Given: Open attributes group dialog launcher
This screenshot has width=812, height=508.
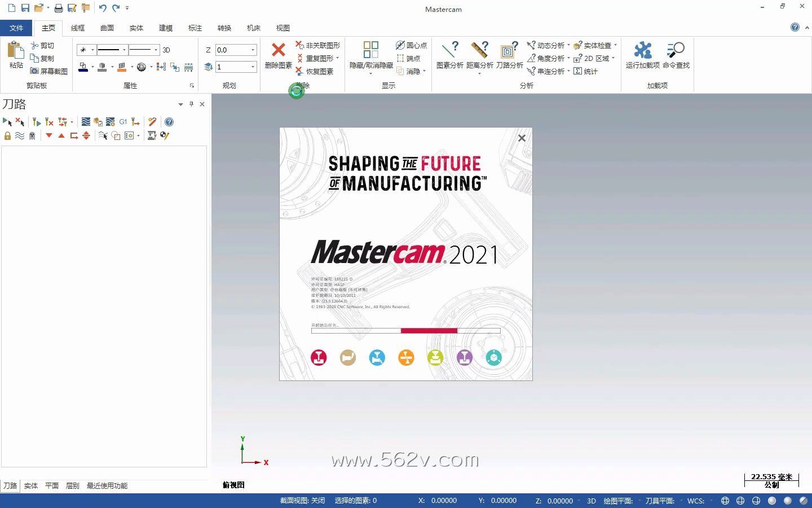Looking at the screenshot, I should [192, 86].
